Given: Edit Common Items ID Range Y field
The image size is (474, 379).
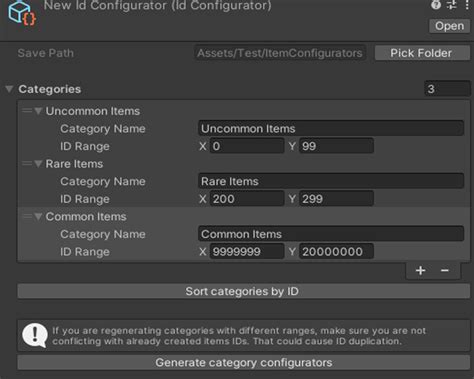Looking at the screenshot, I should click(336, 251).
